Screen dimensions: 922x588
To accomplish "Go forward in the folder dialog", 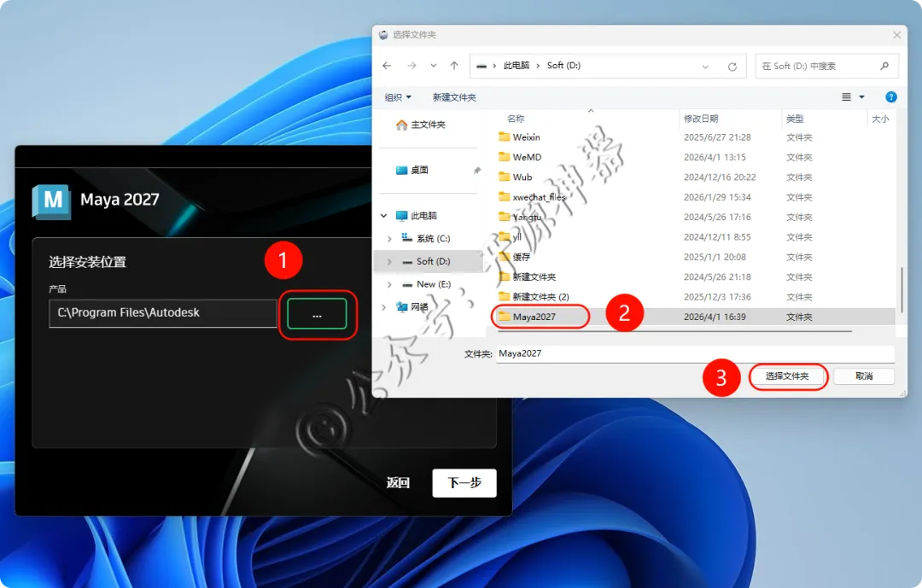I will [411, 66].
